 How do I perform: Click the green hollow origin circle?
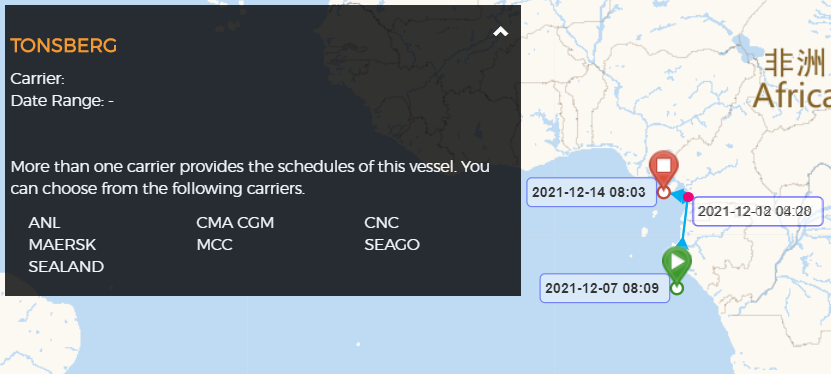[x=677, y=288]
